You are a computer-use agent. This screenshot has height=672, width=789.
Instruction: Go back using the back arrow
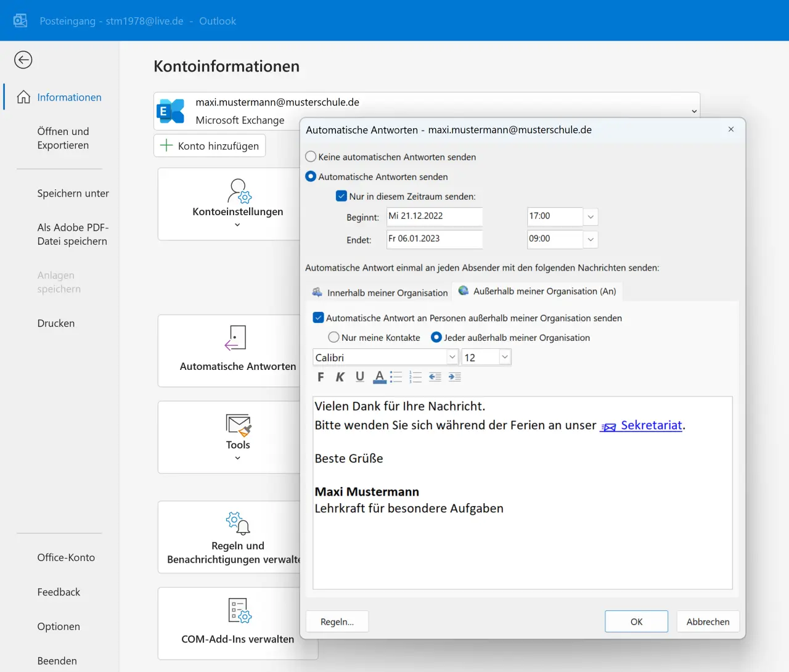click(x=23, y=60)
